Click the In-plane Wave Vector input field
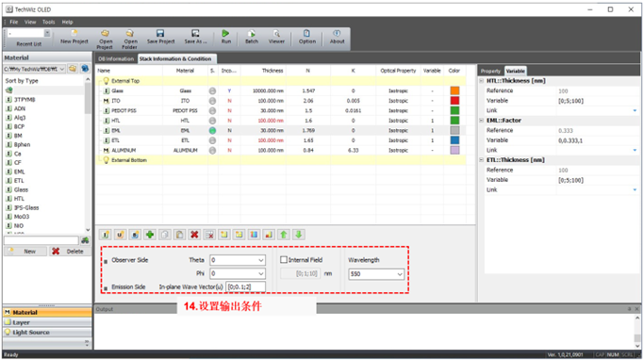Screen dimensions: 644x360 245,286
